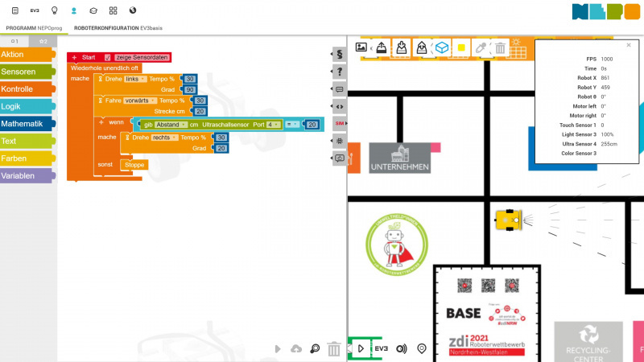Toggle the tutorial side panel button
Viewport: 644px width, 362px height.
pos(339,158)
